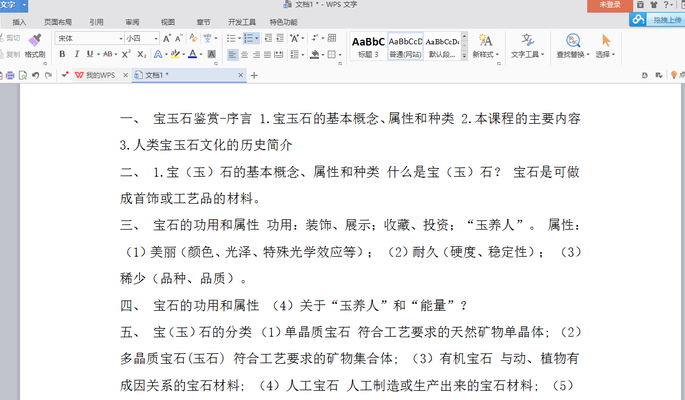Click the lightbulb tip icon
Screen dimensions: 685x400
674,75
